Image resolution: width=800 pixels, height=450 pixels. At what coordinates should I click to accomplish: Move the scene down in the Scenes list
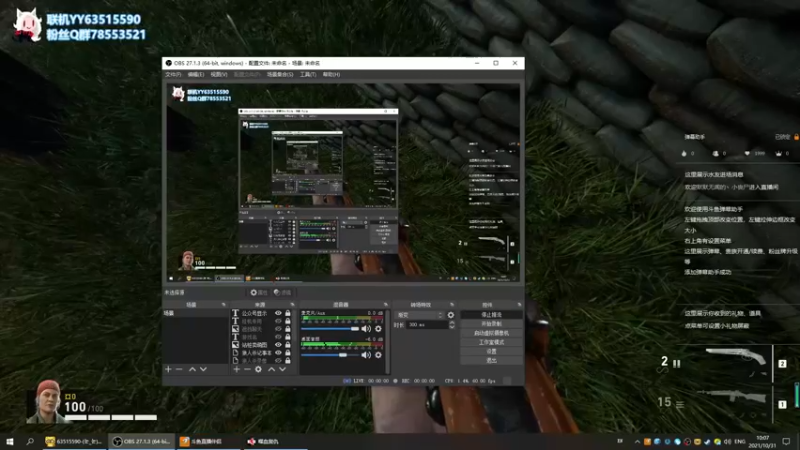tap(203, 369)
